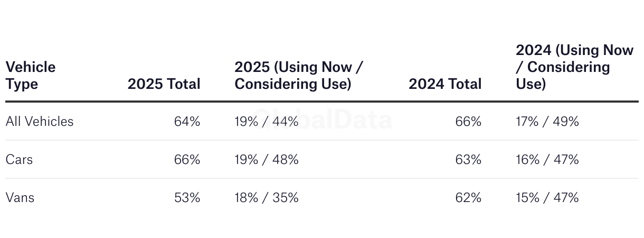Select Vans 2025 Total value 53%
This screenshot has width=644, height=238.
(187, 197)
